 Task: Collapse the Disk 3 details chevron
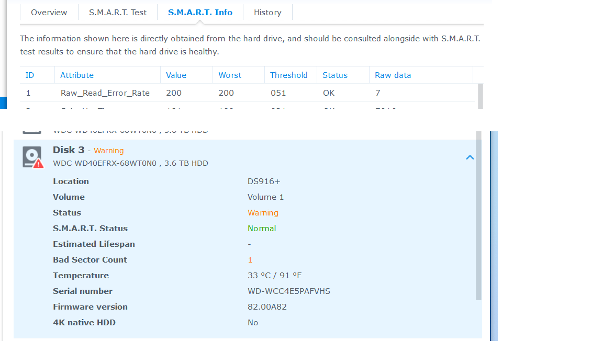click(x=470, y=157)
